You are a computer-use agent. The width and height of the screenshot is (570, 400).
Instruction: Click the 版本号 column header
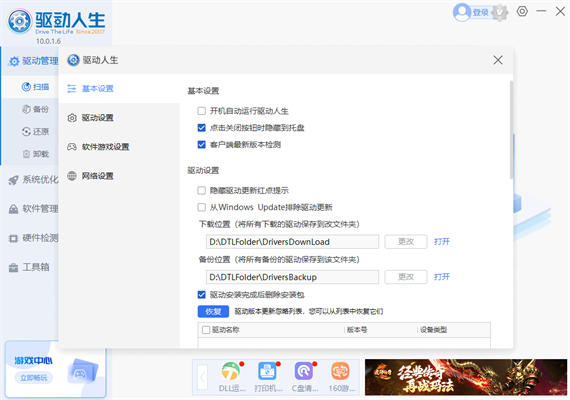[357, 330]
